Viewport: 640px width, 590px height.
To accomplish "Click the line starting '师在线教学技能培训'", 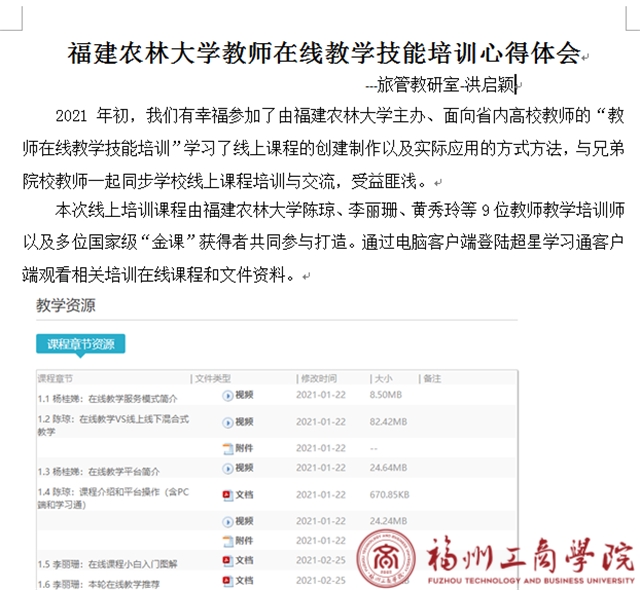I will pyautogui.click(x=323, y=149).
